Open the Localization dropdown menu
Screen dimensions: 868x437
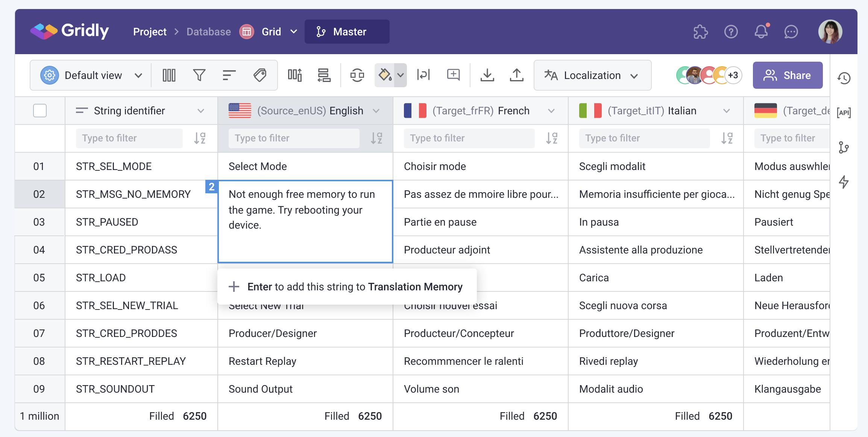tap(592, 75)
